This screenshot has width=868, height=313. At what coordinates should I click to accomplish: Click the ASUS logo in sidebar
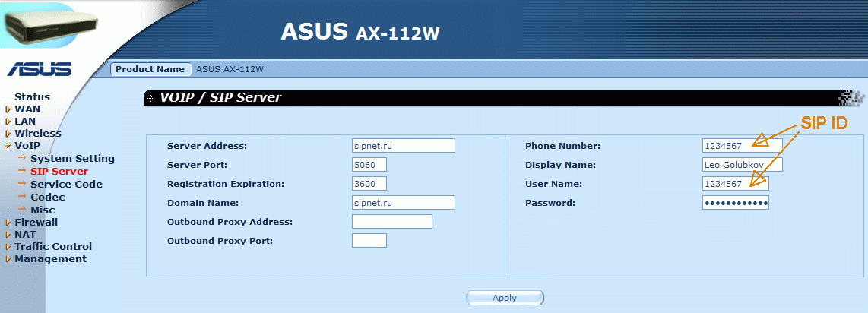pos(40,69)
